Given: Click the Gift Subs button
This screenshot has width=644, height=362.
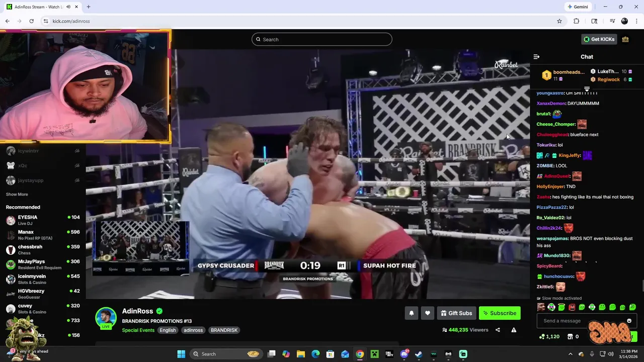Looking at the screenshot, I should [x=456, y=313].
